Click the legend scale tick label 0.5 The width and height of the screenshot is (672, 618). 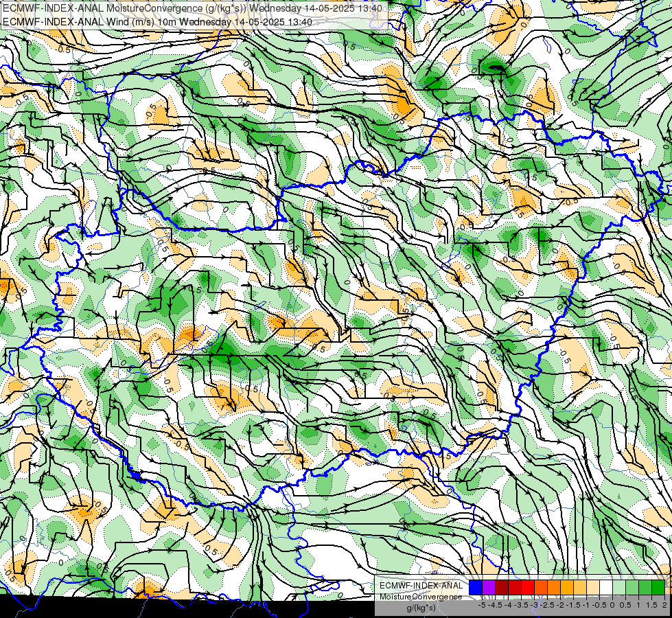(x=625, y=605)
